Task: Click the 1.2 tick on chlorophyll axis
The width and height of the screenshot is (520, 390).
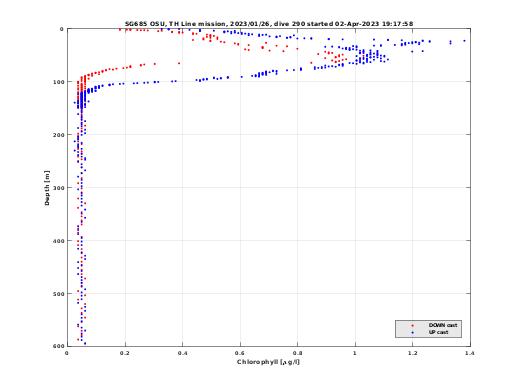Action: pos(413,353)
